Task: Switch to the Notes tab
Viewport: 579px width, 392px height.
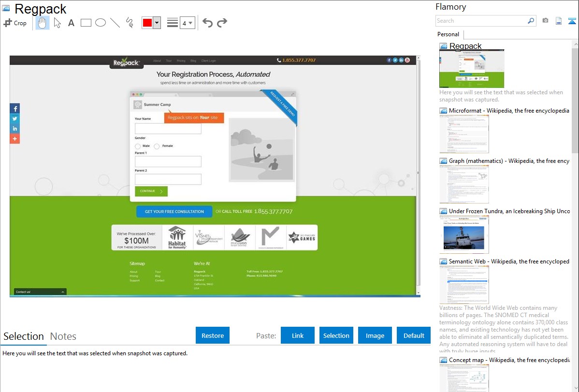Action: [63, 336]
